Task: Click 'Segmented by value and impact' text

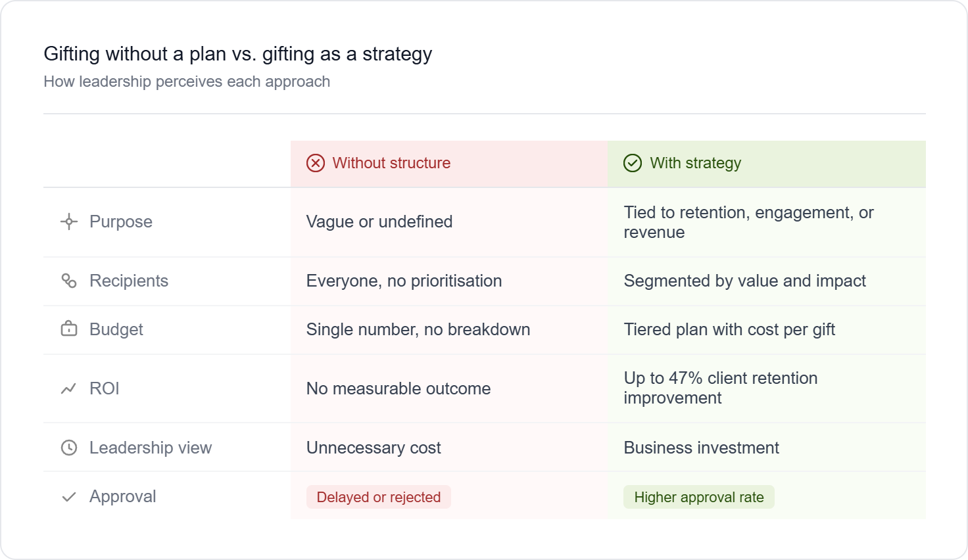Action: click(744, 281)
